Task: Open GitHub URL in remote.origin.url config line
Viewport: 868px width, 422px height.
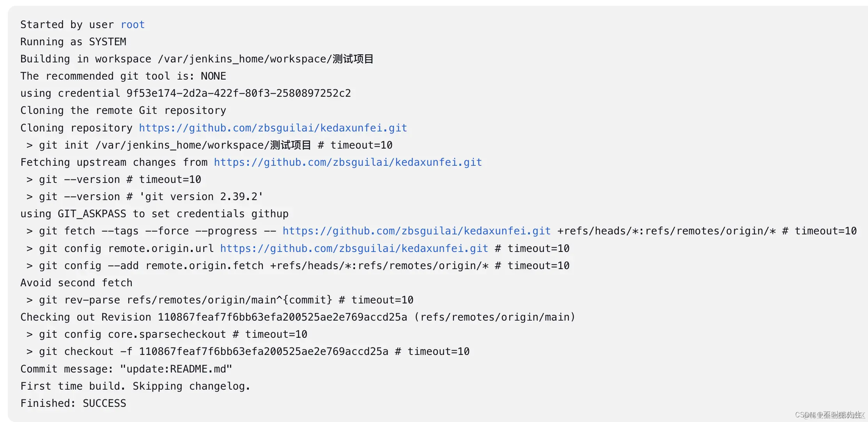Action: [354, 248]
